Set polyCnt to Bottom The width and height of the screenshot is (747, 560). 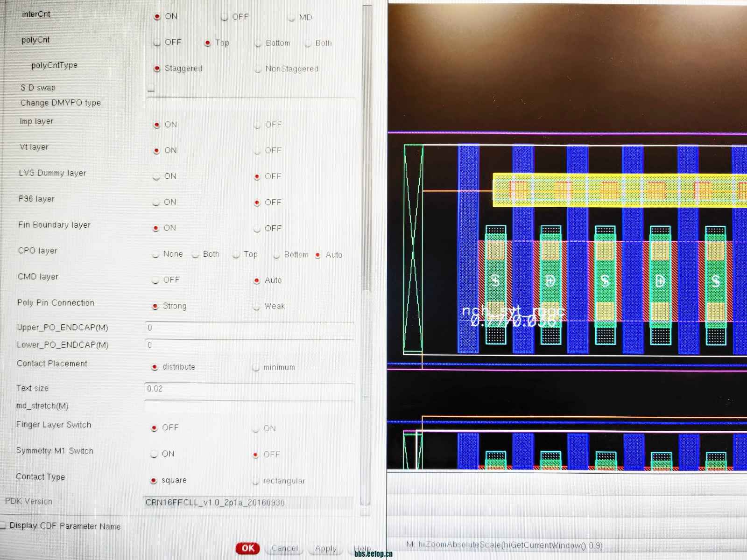258,43
